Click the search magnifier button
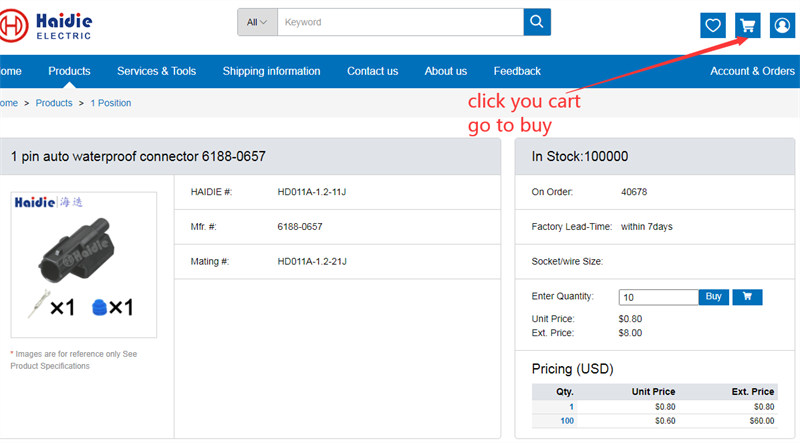The image size is (800, 443). (537, 22)
